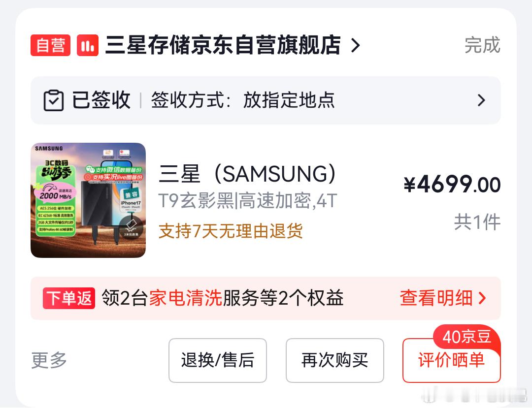Open 家电清洗 service benefits banner
Image resolution: width=532 pixels, height=408 pixels.
click(x=266, y=298)
